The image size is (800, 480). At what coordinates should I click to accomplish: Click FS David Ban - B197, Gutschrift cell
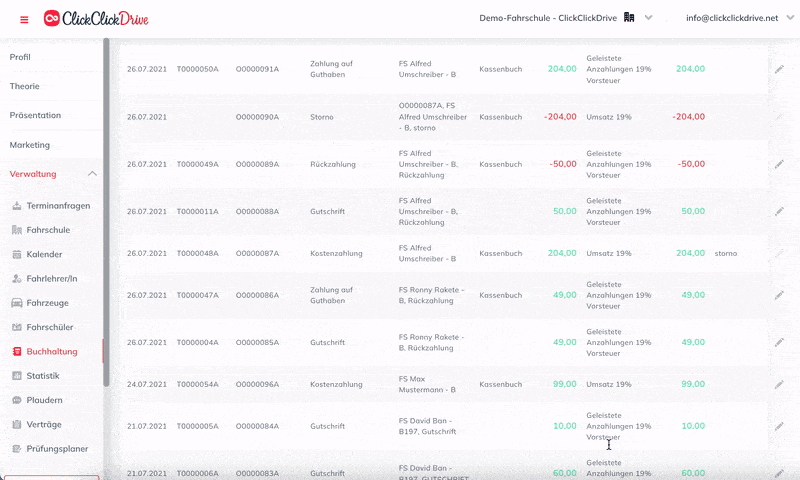click(427, 426)
